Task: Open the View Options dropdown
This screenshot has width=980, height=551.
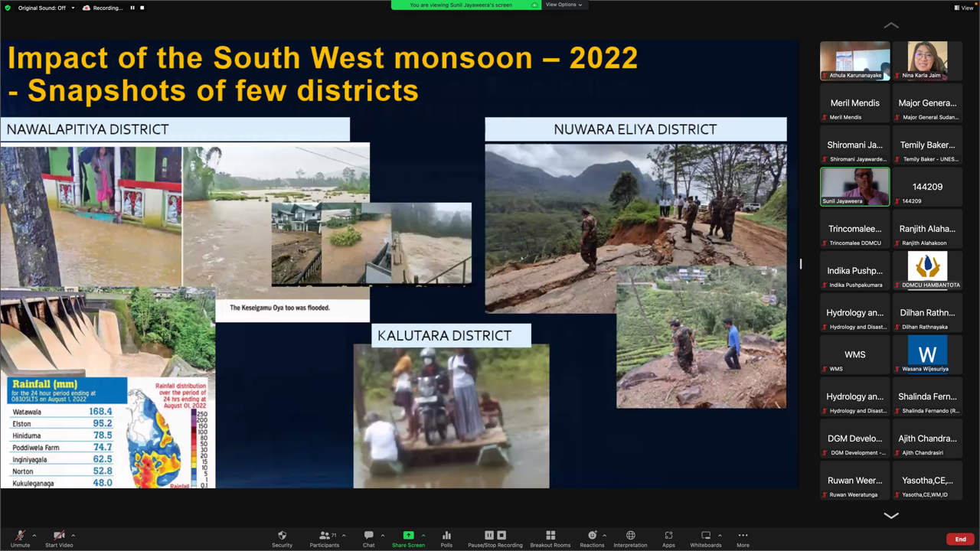Action: point(563,5)
